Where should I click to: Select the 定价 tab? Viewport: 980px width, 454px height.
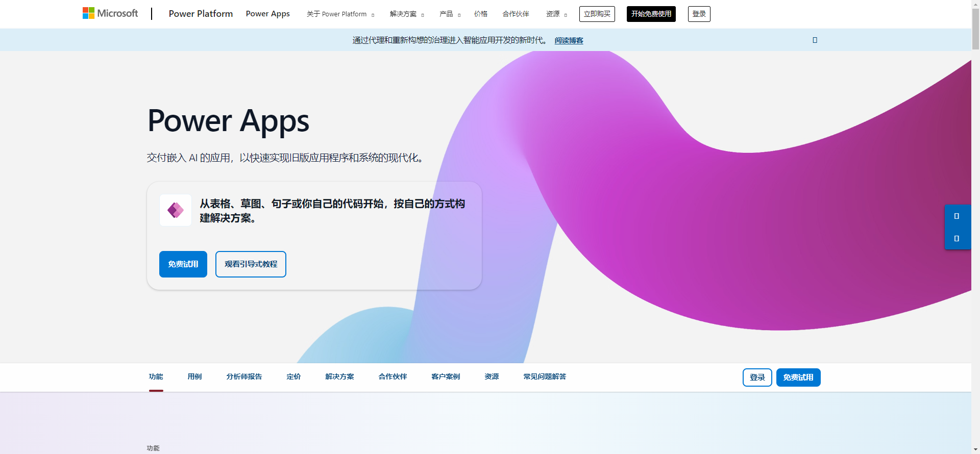click(293, 376)
